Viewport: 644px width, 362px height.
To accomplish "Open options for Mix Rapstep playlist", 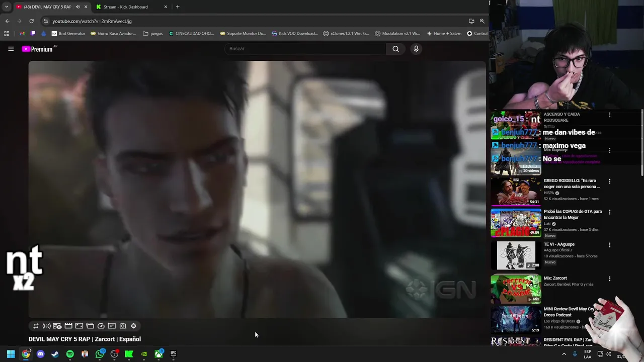I will coord(609,150).
